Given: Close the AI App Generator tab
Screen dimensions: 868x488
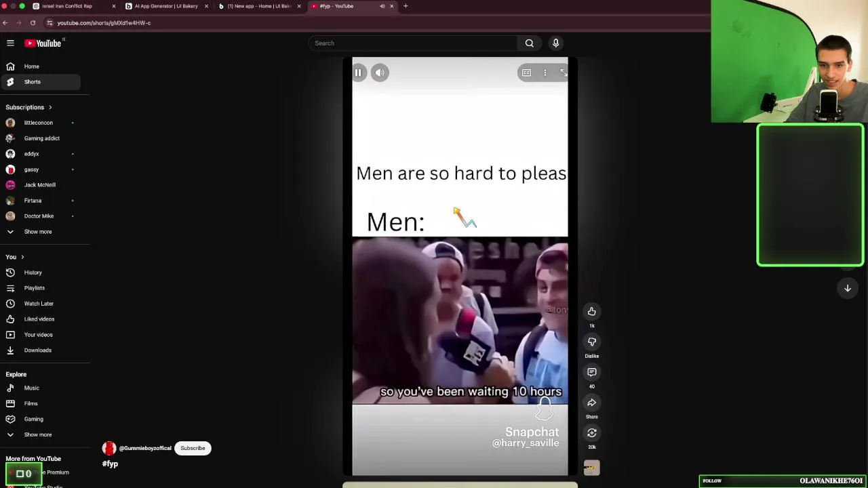Looking at the screenshot, I should tap(206, 6).
